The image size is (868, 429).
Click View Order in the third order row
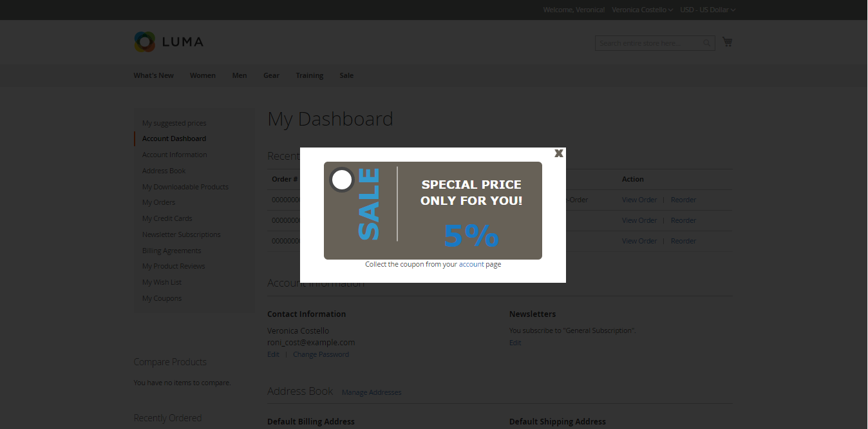pyautogui.click(x=639, y=241)
